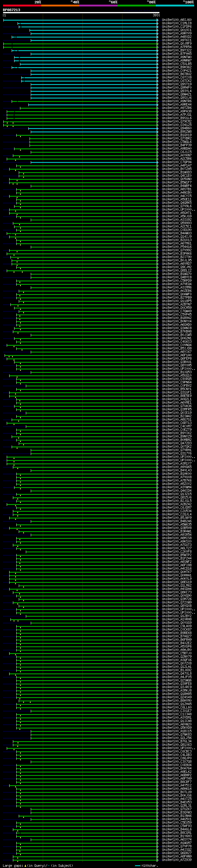The width and height of the screenshot is (197, 868).
Task: Click the purple ~60% identity legend bar
Action: (x=99, y=6)
